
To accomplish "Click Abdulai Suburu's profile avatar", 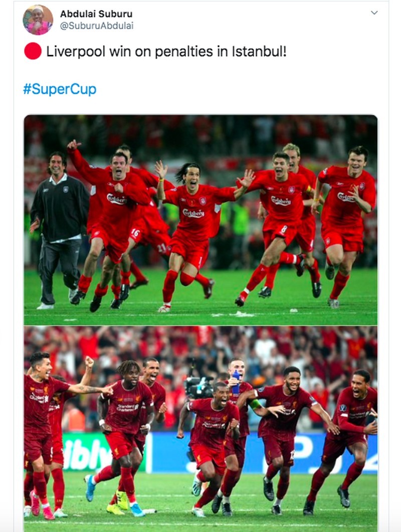I will 38,20.
